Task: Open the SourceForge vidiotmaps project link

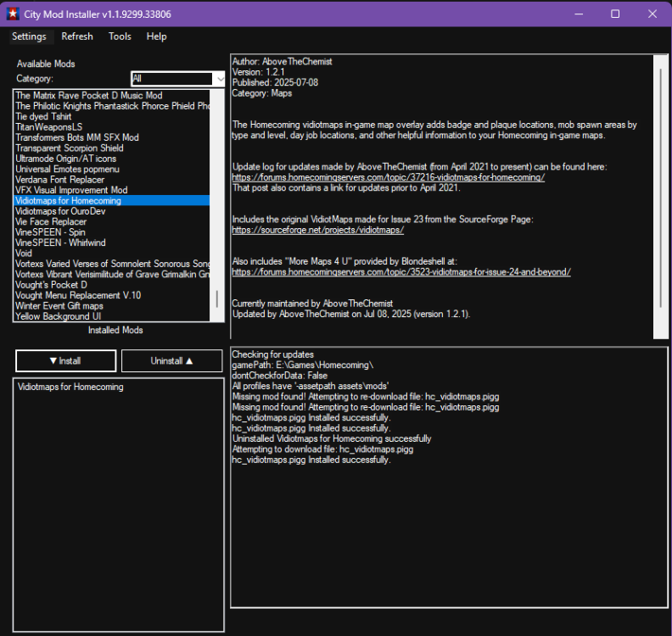Action: point(318,230)
